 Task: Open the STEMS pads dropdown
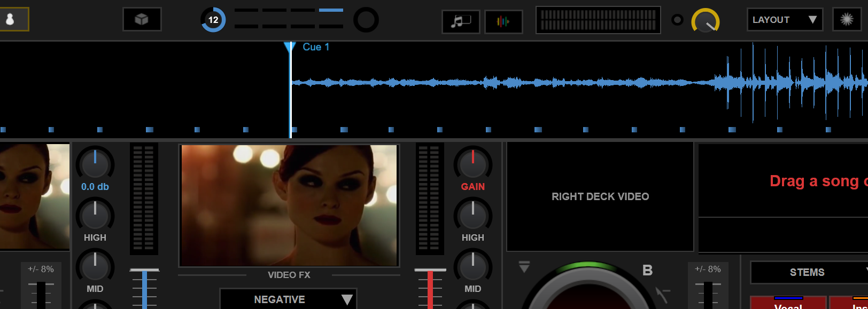pos(810,272)
